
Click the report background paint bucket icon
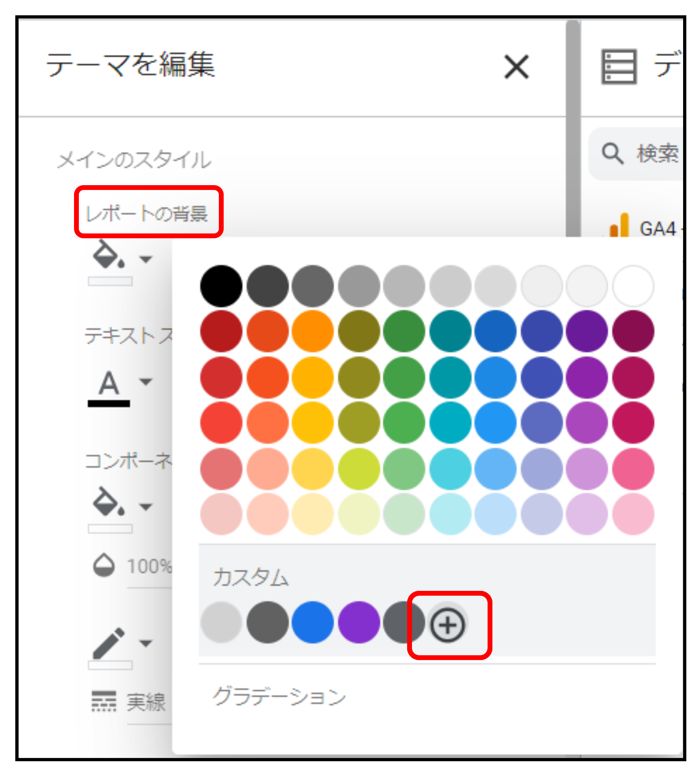point(108,254)
